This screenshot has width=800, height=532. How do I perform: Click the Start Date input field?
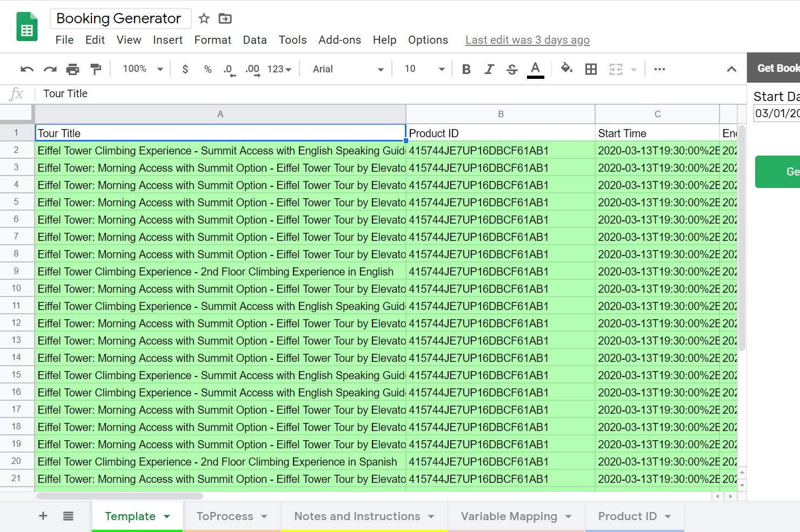(777, 113)
